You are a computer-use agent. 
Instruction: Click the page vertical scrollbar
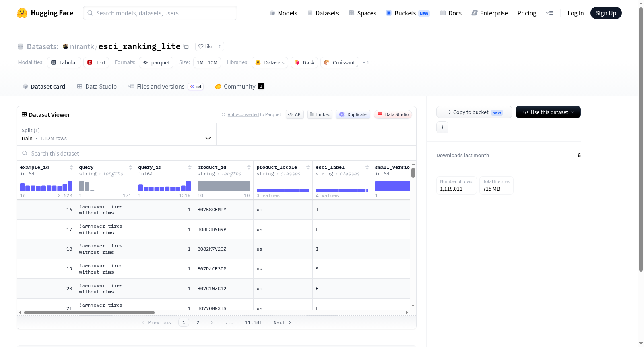(641, 139)
